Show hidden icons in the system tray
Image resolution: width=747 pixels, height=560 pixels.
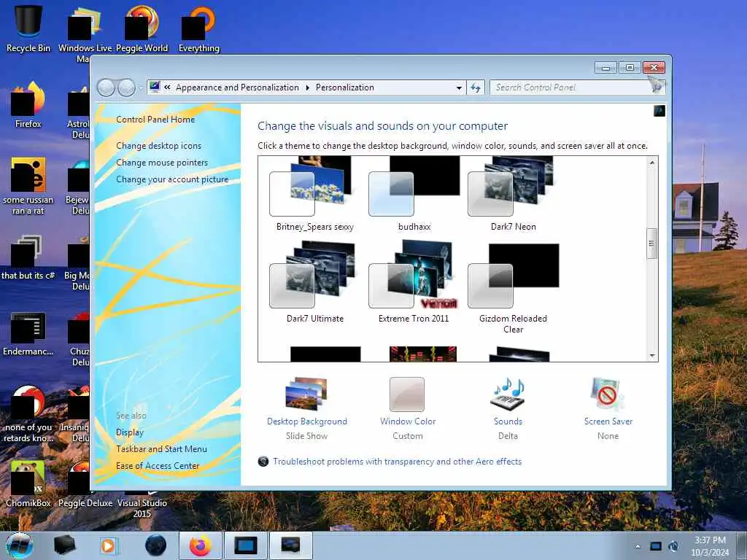pyautogui.click(x=638, y=547)
